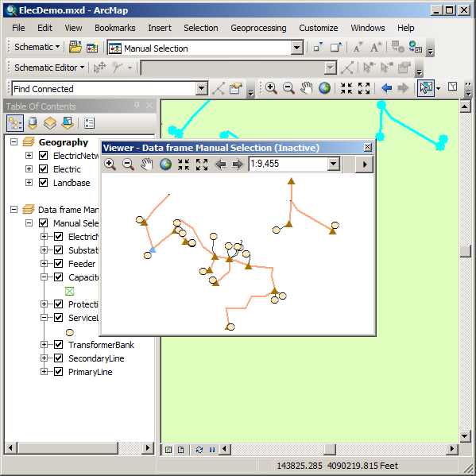476x476 pixels.
Task: Expand the Landbase layer node
Action: click(29, 183)
